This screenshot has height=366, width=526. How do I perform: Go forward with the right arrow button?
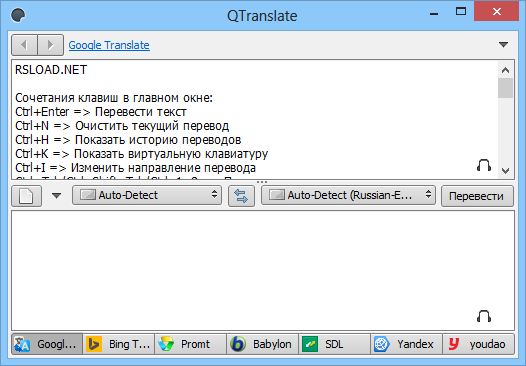(x=51, y=45)
